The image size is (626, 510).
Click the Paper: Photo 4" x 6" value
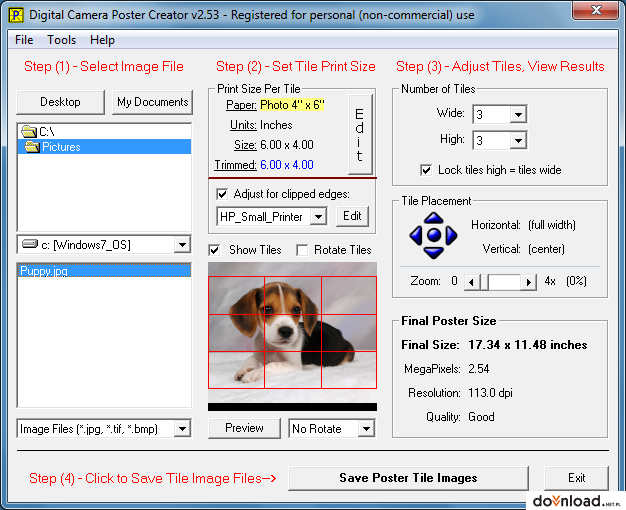click(x=292, y=105)
